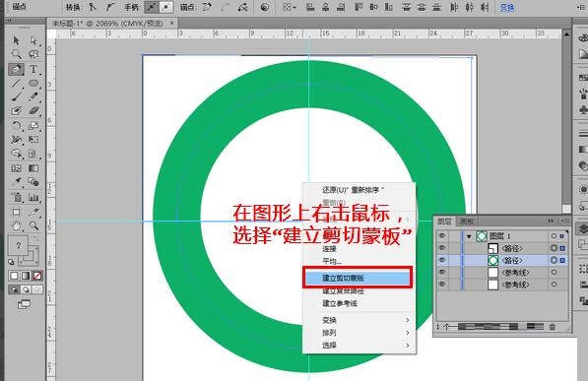
Task: Click the 变换 link in control bar
Action: click(x=507, y=7)
